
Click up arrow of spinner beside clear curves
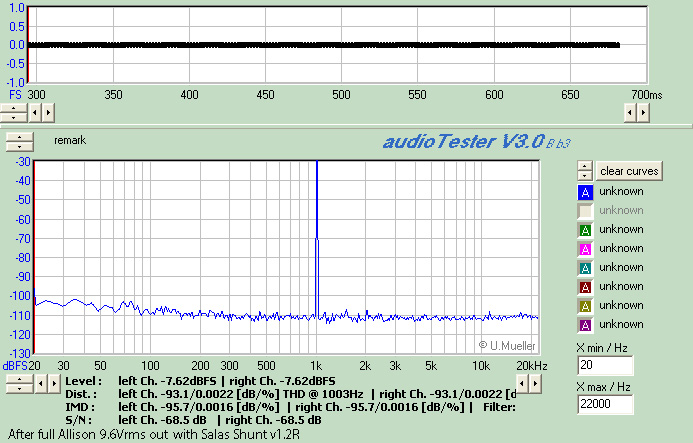pos(585,166)
